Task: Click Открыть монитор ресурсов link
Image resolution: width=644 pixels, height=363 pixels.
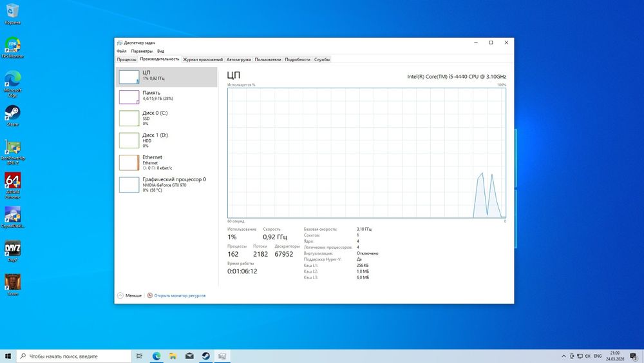Action: coord(180,295)
